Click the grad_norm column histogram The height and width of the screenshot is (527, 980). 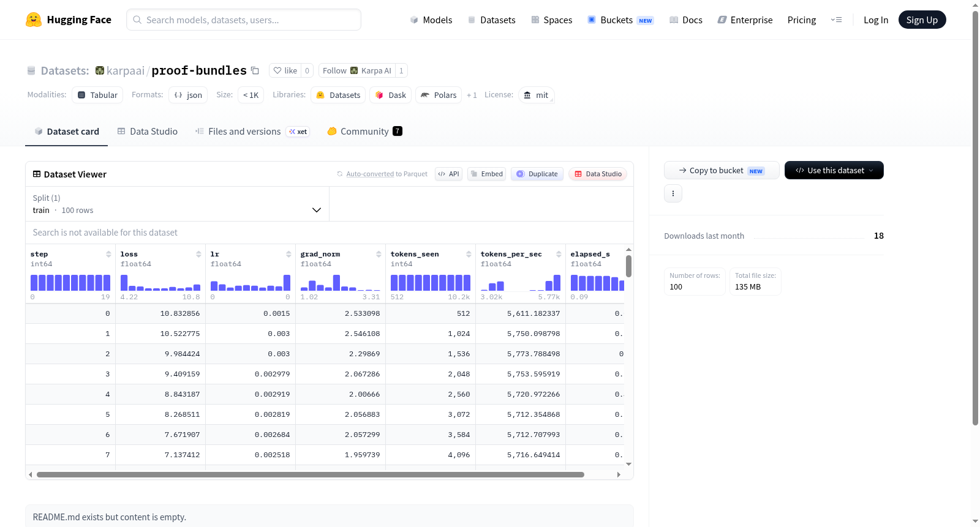(x=341, y=282)
